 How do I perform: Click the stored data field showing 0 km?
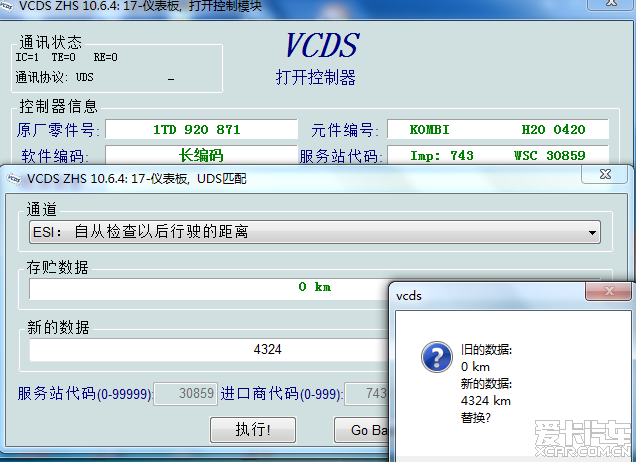point(209,288)
